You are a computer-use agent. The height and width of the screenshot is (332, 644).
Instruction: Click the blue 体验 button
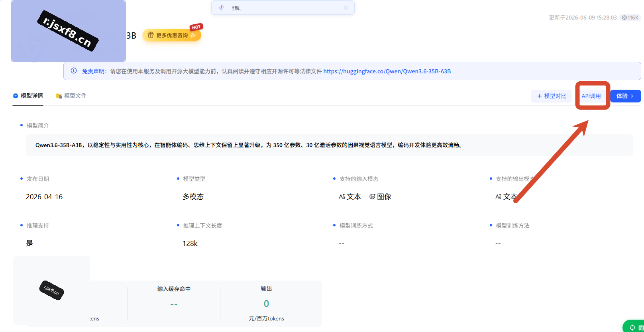coord(626,96)
